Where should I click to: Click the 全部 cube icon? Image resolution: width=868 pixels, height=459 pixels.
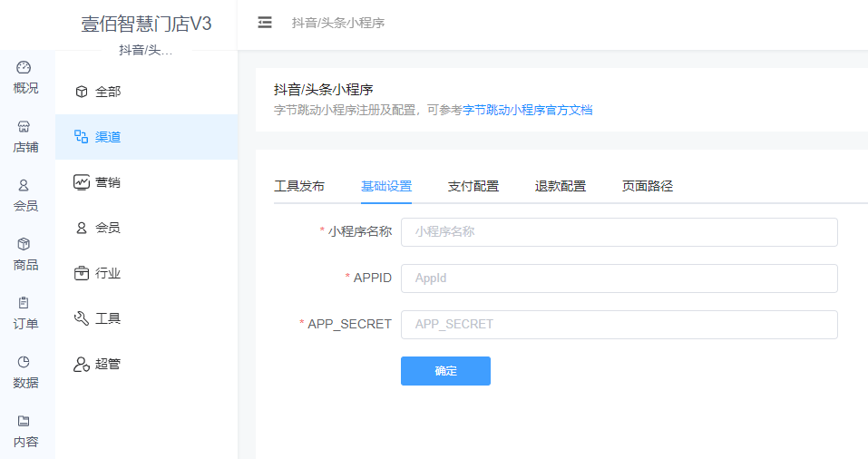82,92
